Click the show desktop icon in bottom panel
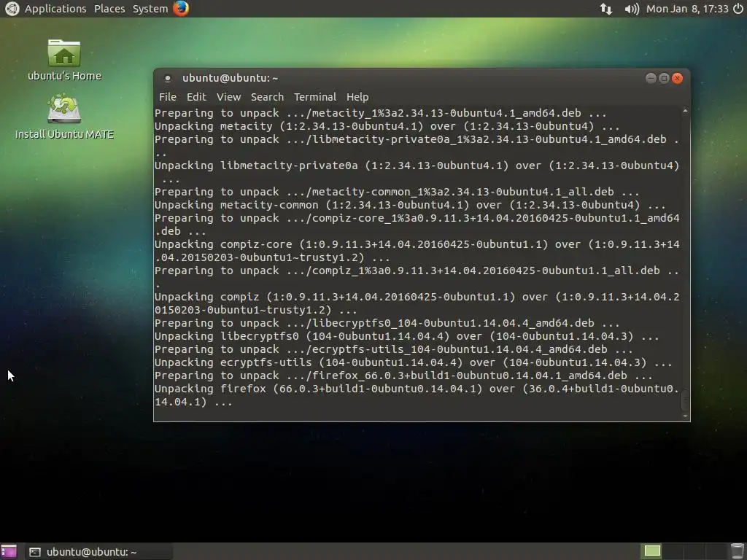Screen dimensions: 747x560 9,551
